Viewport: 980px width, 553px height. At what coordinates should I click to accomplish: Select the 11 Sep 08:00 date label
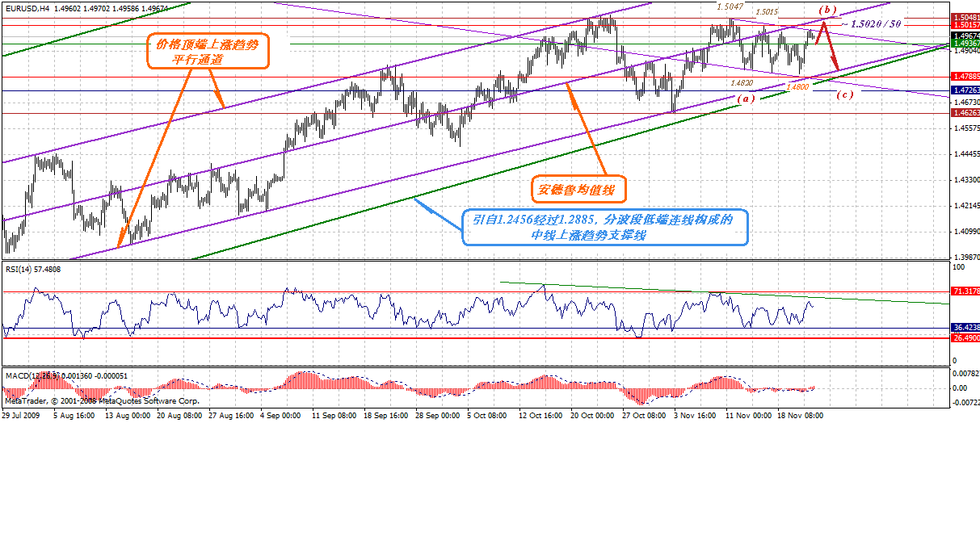coord(335,415)
